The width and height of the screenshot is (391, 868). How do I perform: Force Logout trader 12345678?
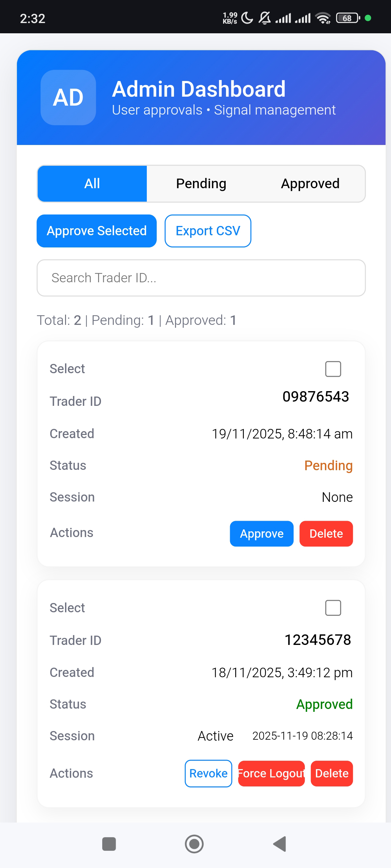271,773
